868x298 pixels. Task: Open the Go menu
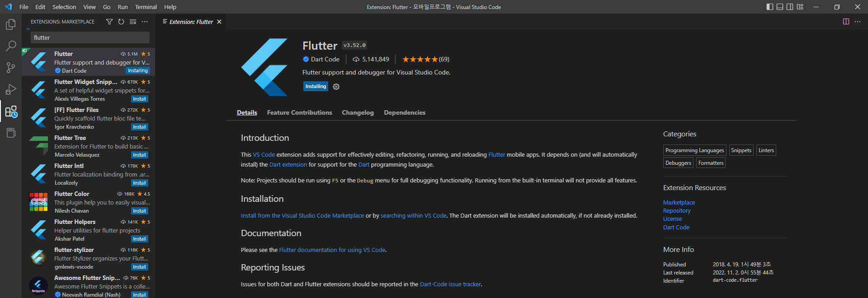(x=107, y=7)
